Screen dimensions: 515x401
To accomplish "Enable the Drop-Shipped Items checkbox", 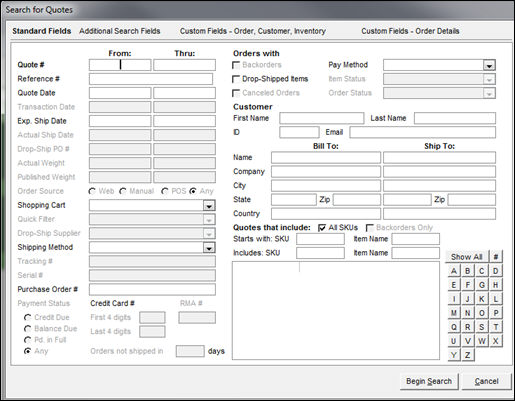I will tap(236, 79).
